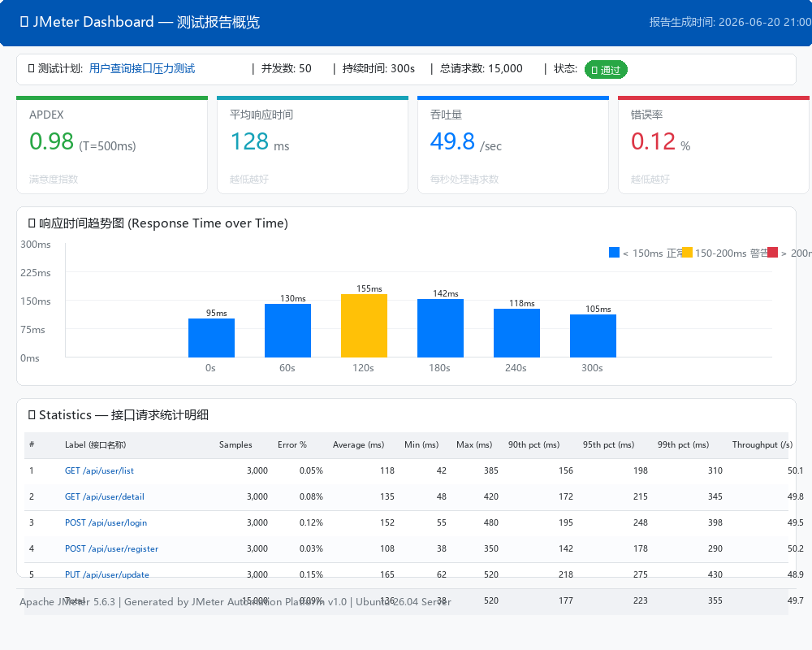Select the 142ms bar at 180s
This screenshot has width=812, height=650.
point(440,328)
